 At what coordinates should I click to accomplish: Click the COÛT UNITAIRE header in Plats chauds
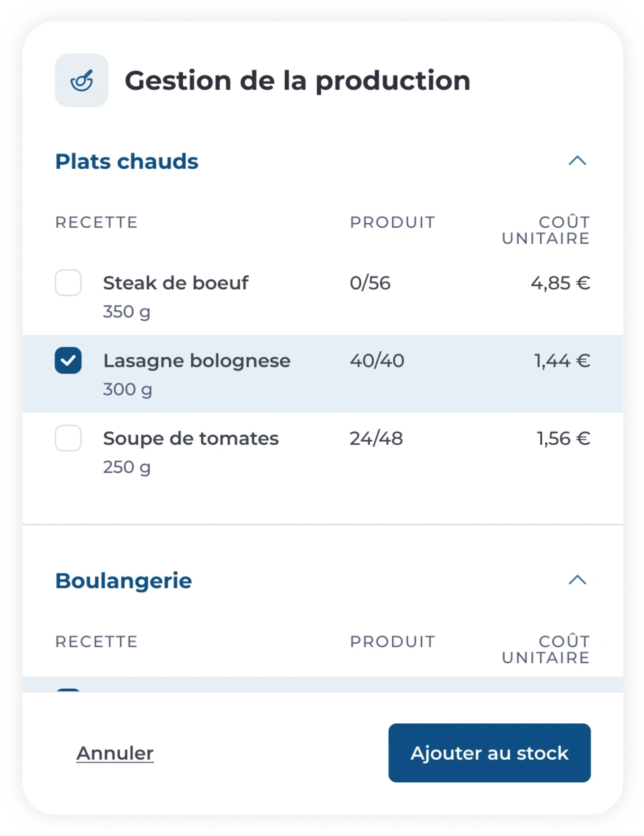[546, 230]
